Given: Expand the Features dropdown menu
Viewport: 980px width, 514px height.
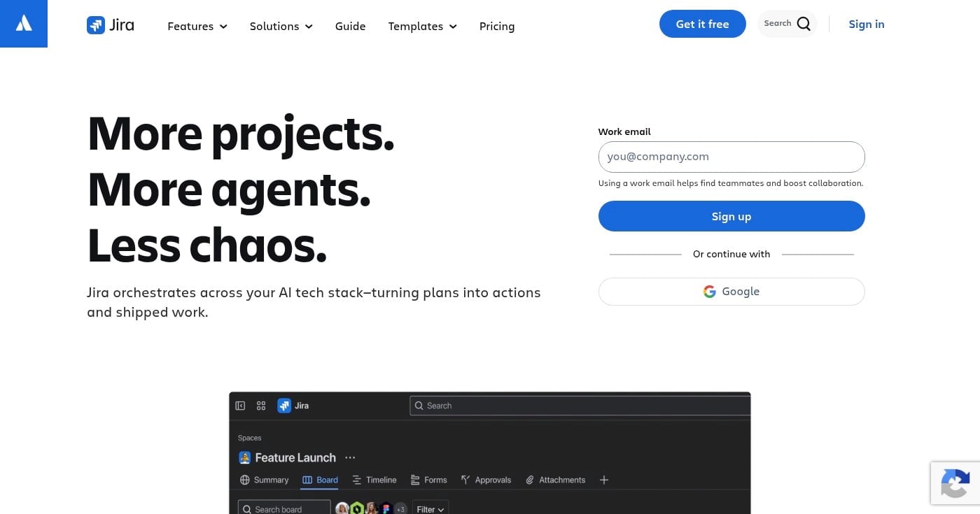Looking at the screenshot, I should (x=197, y=26).
